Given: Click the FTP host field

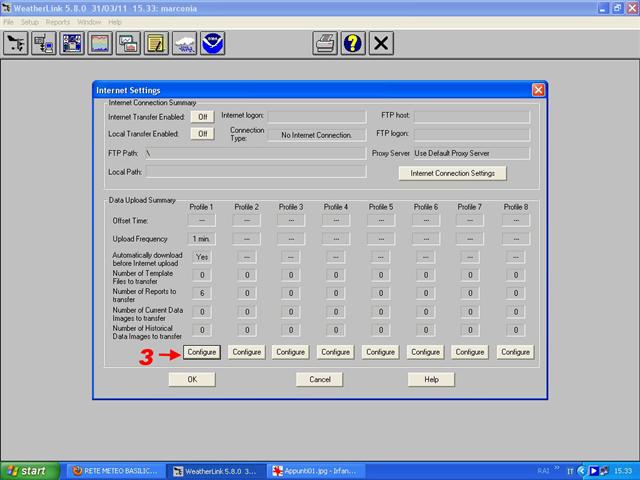Looking at the screenshot, I should click(x=472, y=116).
